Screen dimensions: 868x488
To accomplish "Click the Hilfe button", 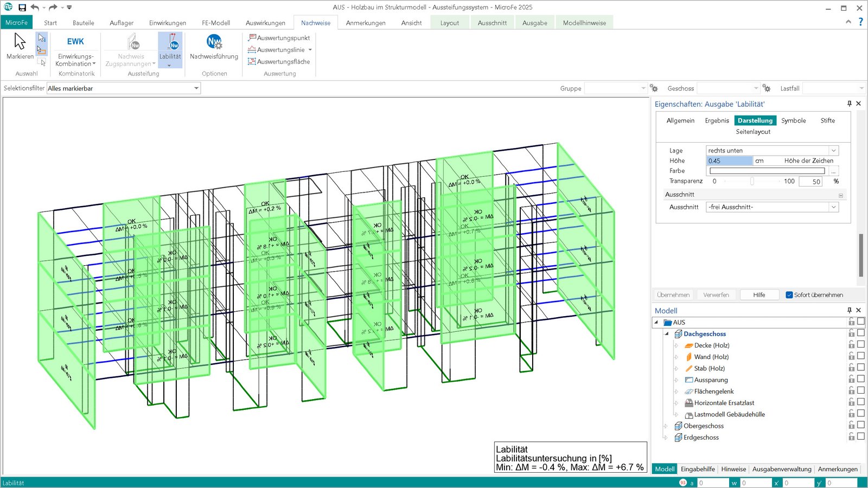I will (x=759, y=295).
